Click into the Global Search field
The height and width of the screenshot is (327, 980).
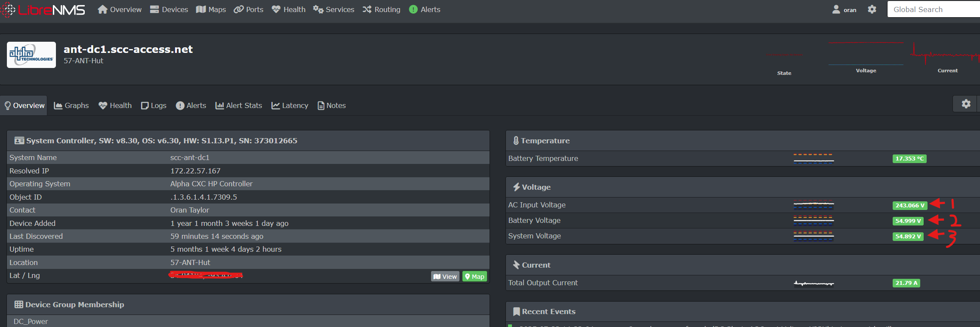point(934,9)
